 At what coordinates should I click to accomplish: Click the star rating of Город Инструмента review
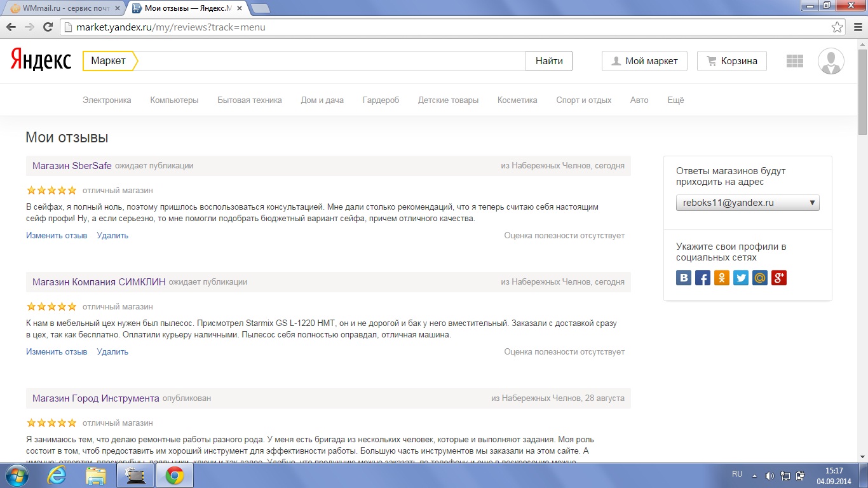pyautogui.click(x=51, y=423)
